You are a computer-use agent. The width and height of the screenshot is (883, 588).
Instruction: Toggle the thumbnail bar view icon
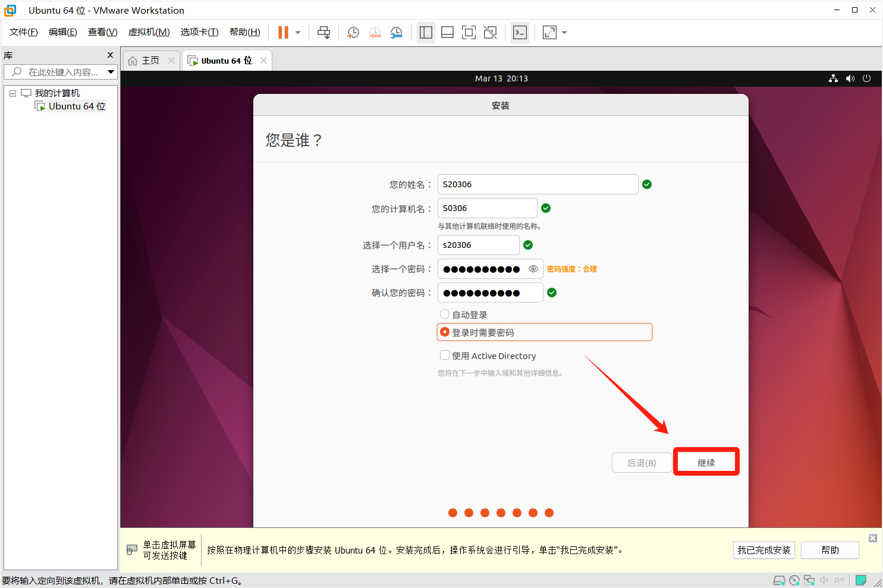447,33
